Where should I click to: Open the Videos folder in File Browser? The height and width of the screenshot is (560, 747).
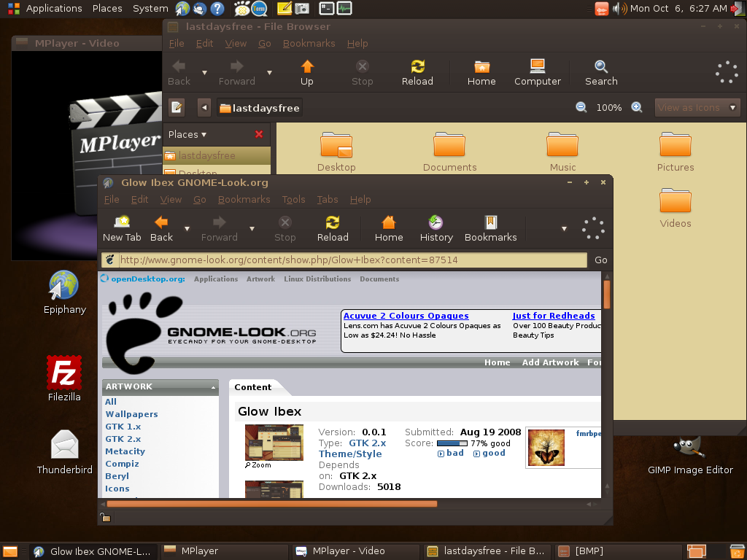(x=676, y=208)
